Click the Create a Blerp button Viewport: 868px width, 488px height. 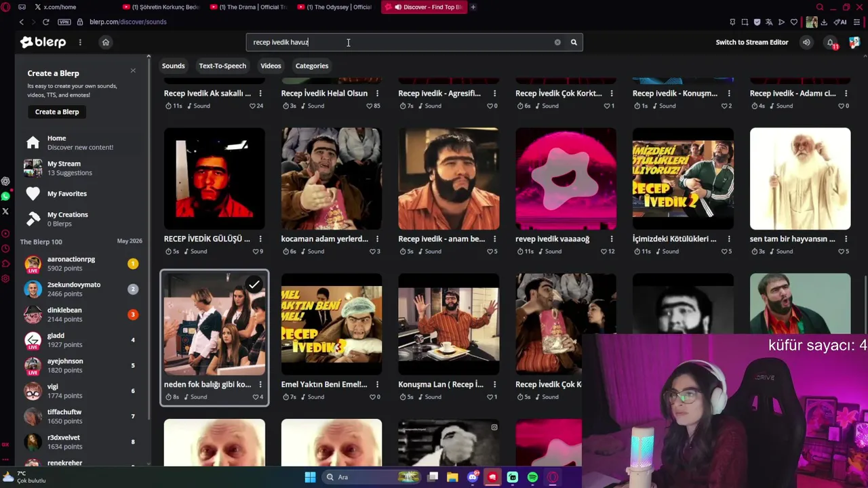pos(57,112)
